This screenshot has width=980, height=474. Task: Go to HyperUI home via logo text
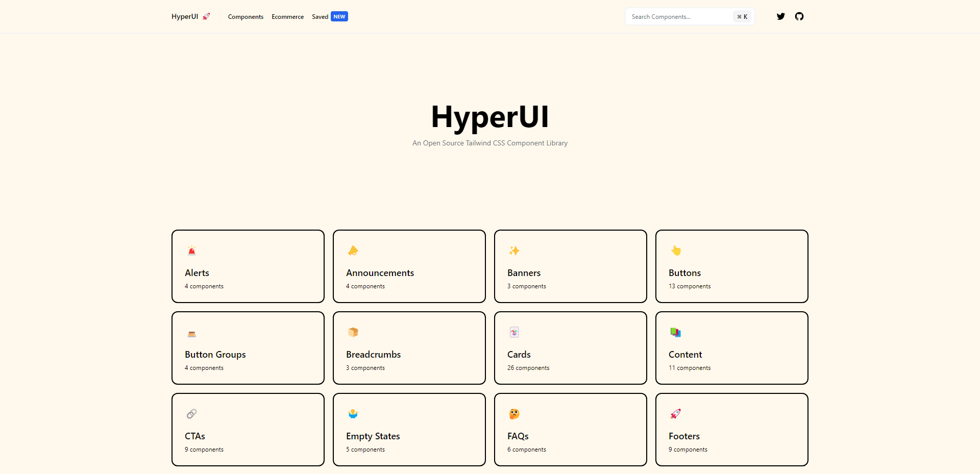pos(185,16)
